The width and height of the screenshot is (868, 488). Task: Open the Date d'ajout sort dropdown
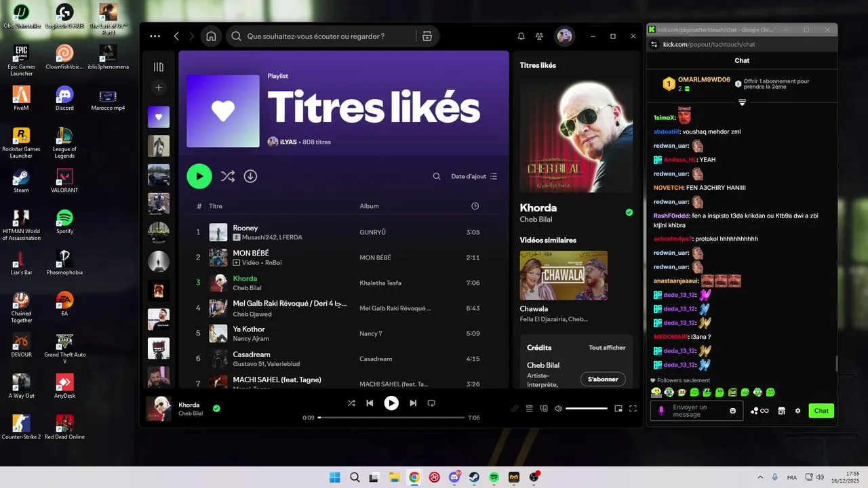click(x=474, y=176)
